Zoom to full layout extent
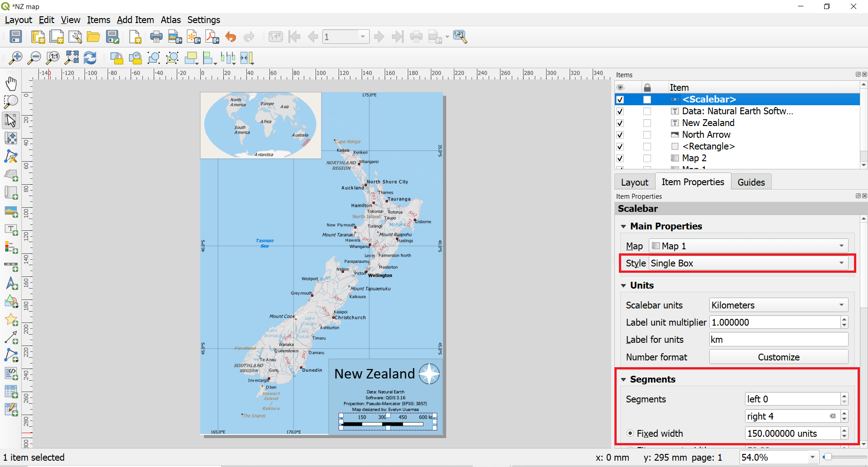This screenshot has height=467, width=868. click(x=71, y=58)
